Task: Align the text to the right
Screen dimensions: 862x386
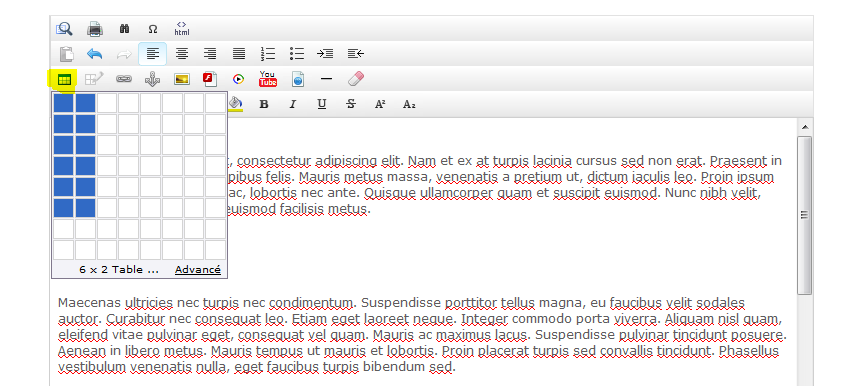Action: point(210,54)
